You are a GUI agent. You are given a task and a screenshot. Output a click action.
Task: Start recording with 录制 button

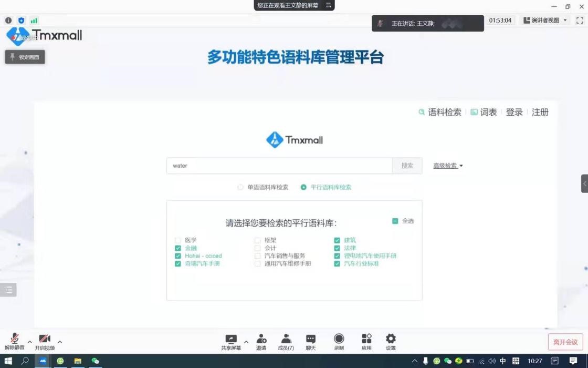(339, 342)
